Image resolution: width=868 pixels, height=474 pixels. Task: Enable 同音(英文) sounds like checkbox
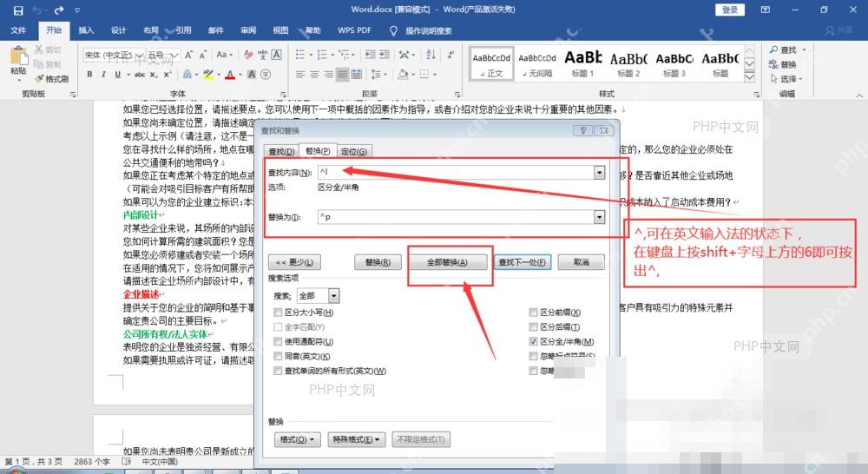(x=278, y=356)
